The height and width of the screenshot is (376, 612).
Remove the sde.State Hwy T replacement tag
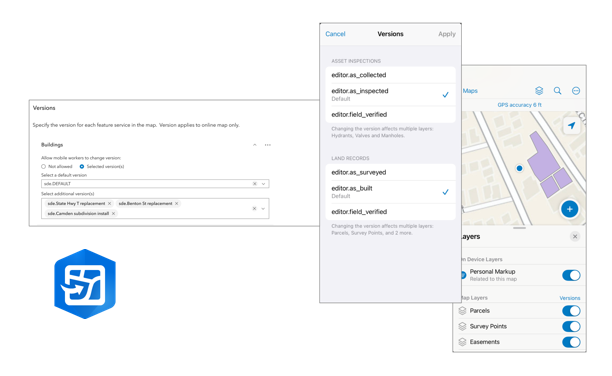pos(109,203)
